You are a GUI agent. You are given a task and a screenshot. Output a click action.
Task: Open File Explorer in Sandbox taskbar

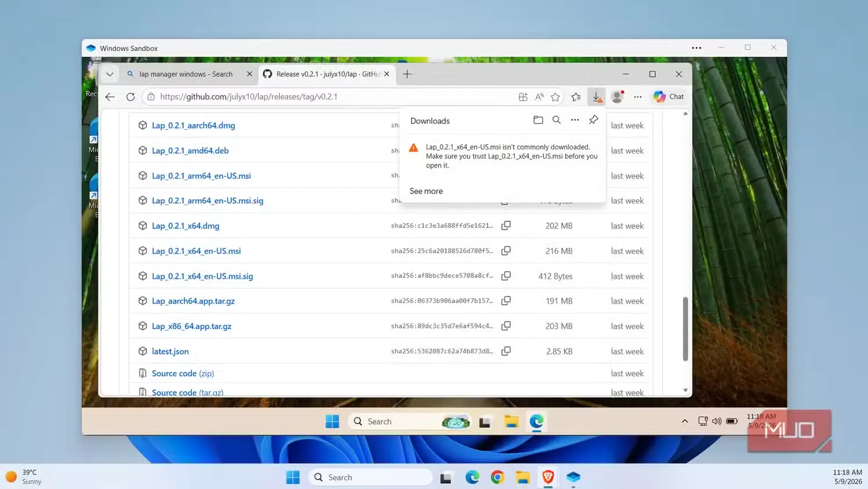(x=511, y=421)
